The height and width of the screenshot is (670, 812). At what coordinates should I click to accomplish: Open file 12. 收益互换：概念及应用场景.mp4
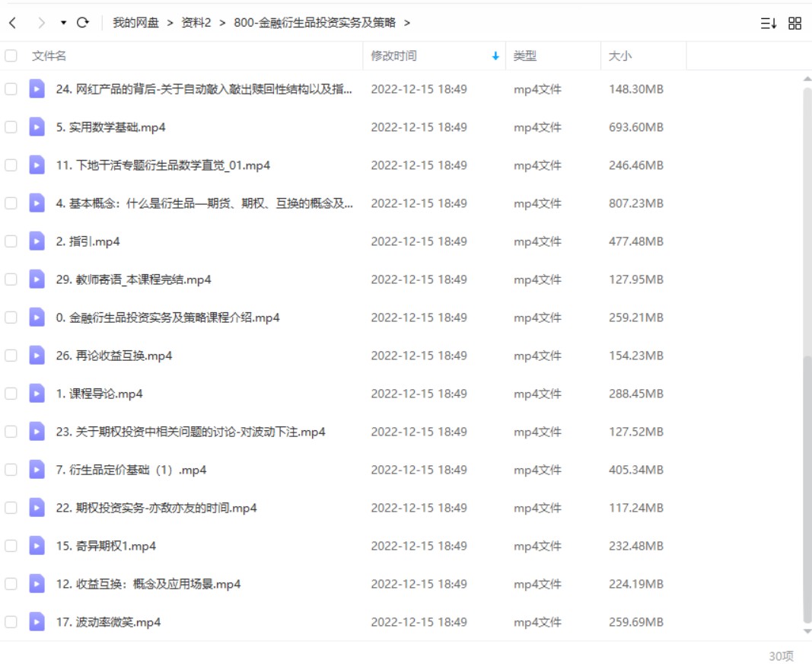(x=148, y=584)
